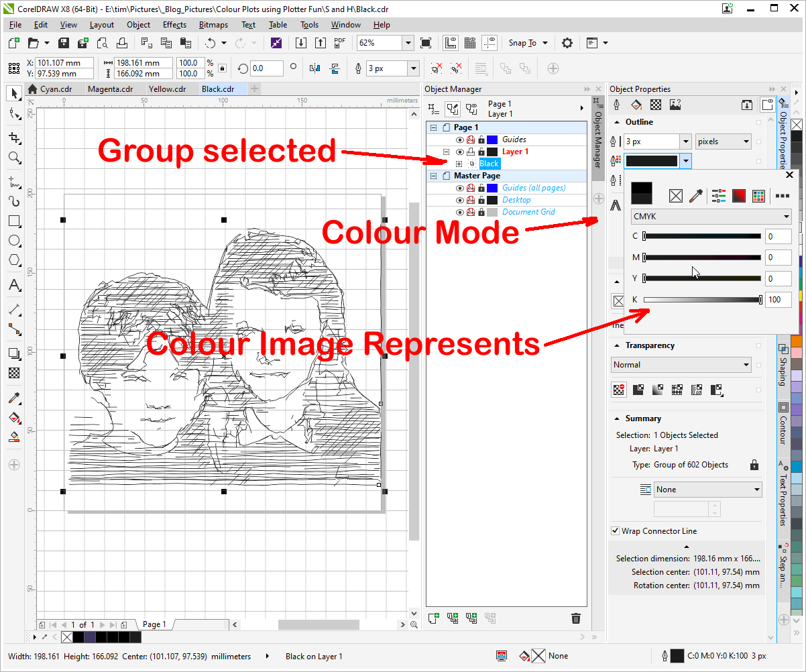Enable the Wrap Connector Line checkbox
This screenshot has width=806, height=672.
click(x=615, y=530)
